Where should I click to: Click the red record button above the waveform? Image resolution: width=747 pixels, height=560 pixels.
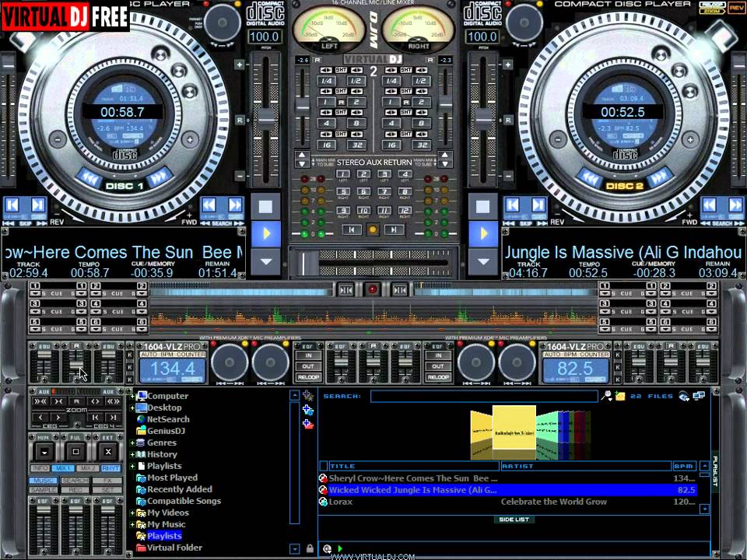point(373,289)
